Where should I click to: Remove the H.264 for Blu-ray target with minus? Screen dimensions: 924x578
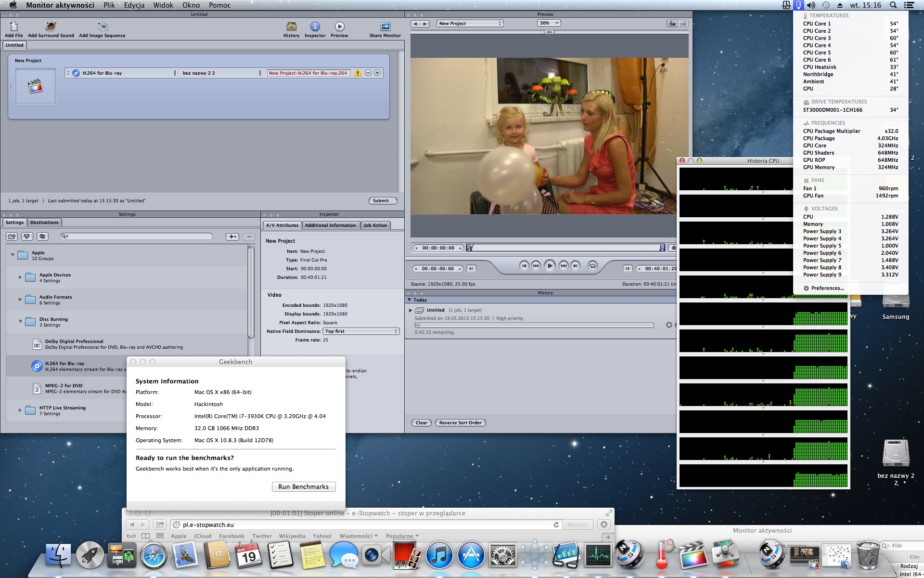point(368,73)
